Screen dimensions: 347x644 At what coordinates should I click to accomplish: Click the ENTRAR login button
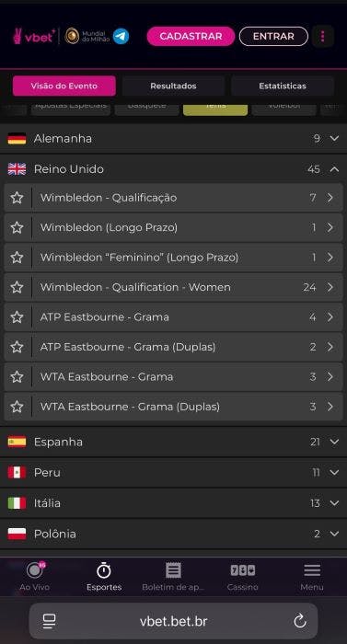pos(273,36)
